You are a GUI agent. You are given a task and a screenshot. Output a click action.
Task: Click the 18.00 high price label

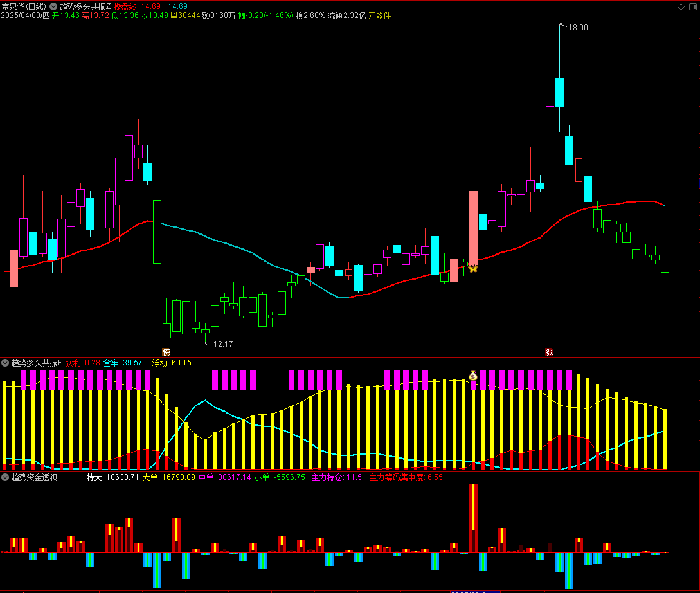pyautogui.click(x=578, y=28)
